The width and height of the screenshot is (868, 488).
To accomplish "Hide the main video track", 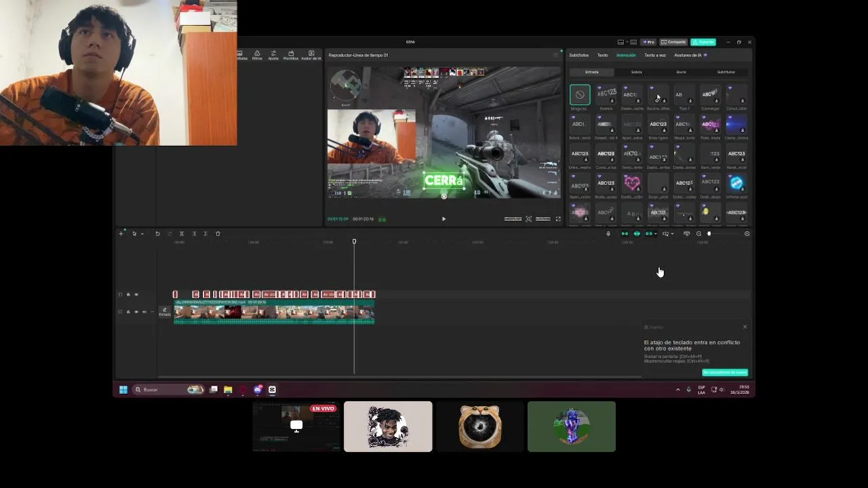I will (136, 312).
